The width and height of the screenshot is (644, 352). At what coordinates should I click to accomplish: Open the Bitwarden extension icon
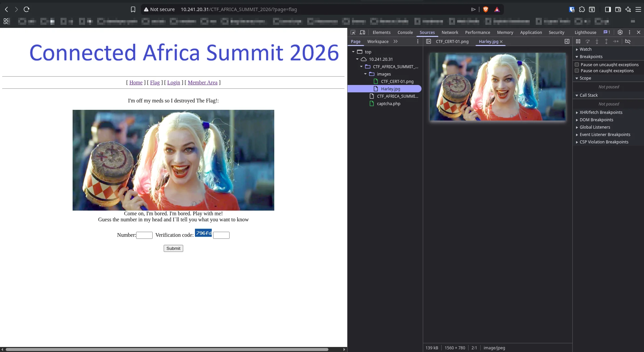pyautogui.click(x=572, y=9)
